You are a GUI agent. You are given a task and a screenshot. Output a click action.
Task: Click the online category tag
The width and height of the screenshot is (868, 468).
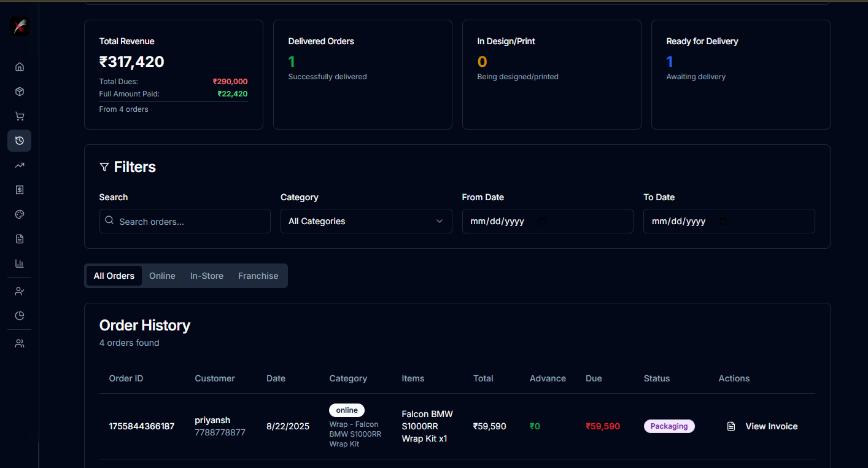[346, 410]
